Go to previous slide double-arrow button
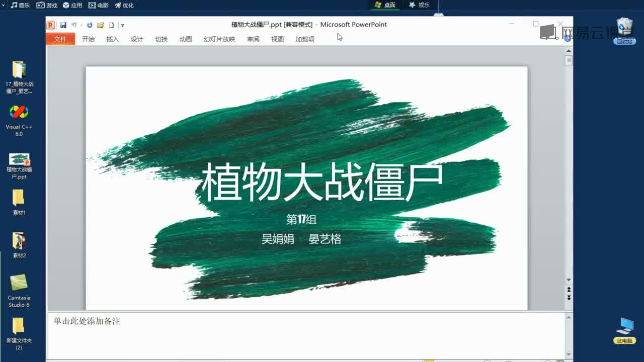 pyautogui.click(x=569, y=290)
